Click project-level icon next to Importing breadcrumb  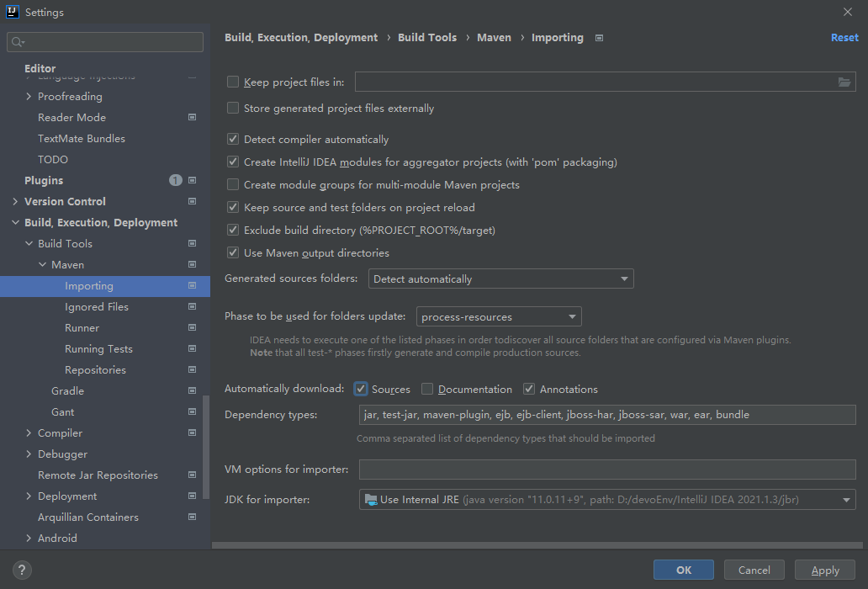599,38
